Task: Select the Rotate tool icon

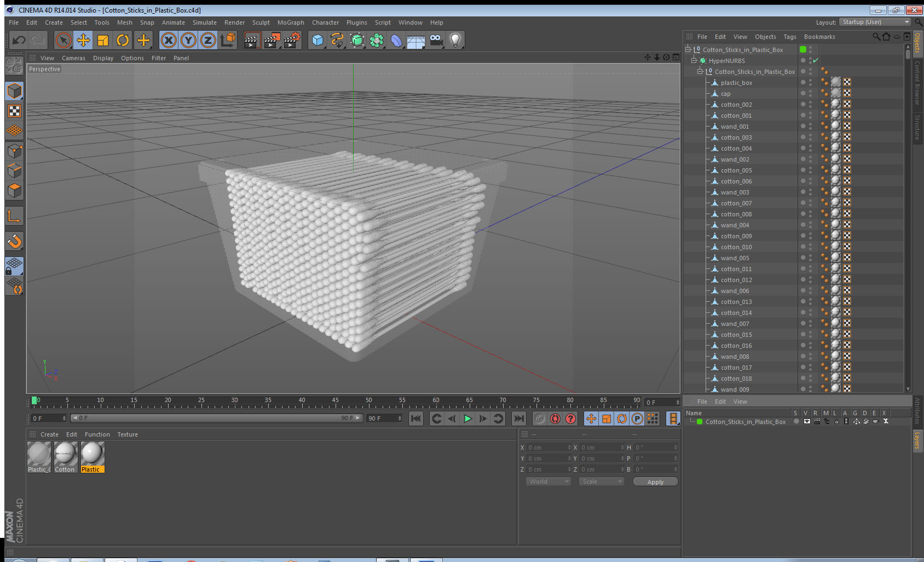Action: pyautogui.click(x=123, y=40)
